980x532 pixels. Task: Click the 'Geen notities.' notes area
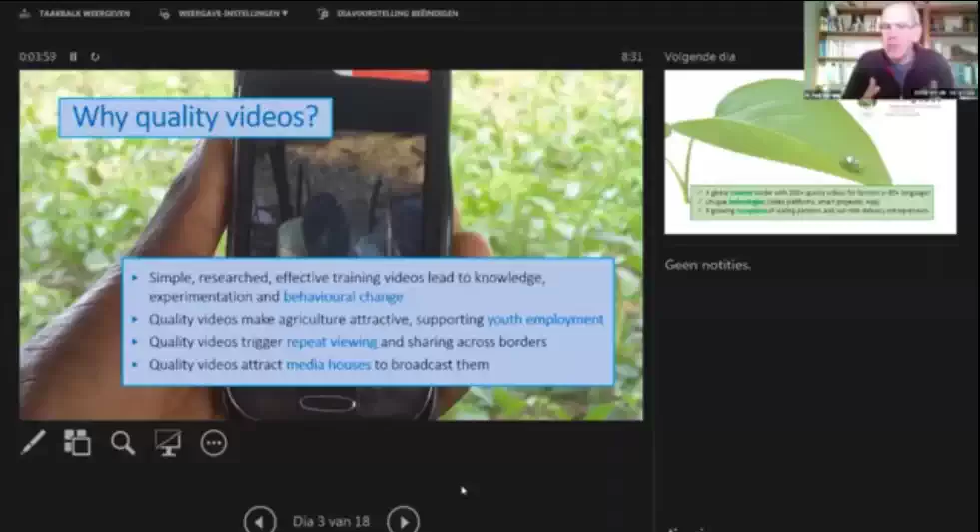[x=708, y=265]
